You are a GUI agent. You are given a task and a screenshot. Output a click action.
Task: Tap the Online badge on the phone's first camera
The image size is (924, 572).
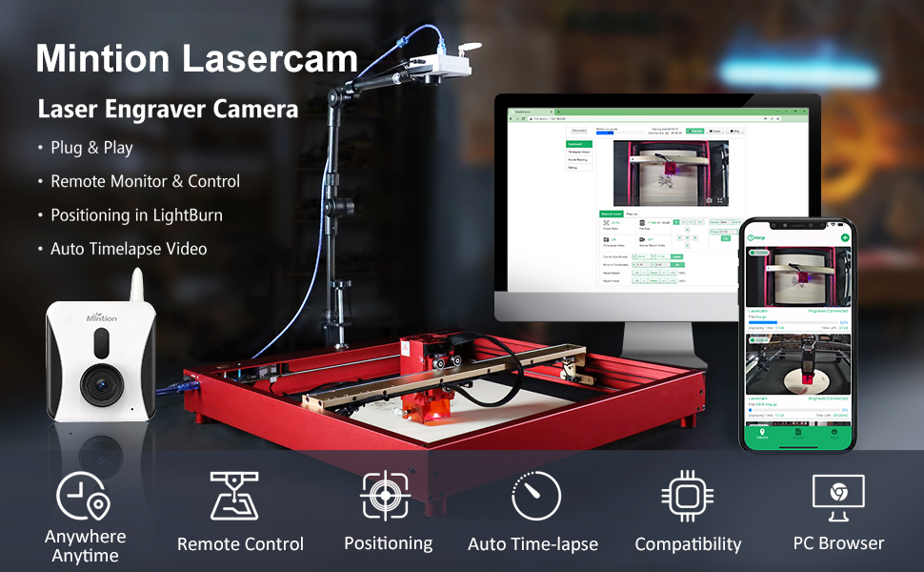coord(758,253)
